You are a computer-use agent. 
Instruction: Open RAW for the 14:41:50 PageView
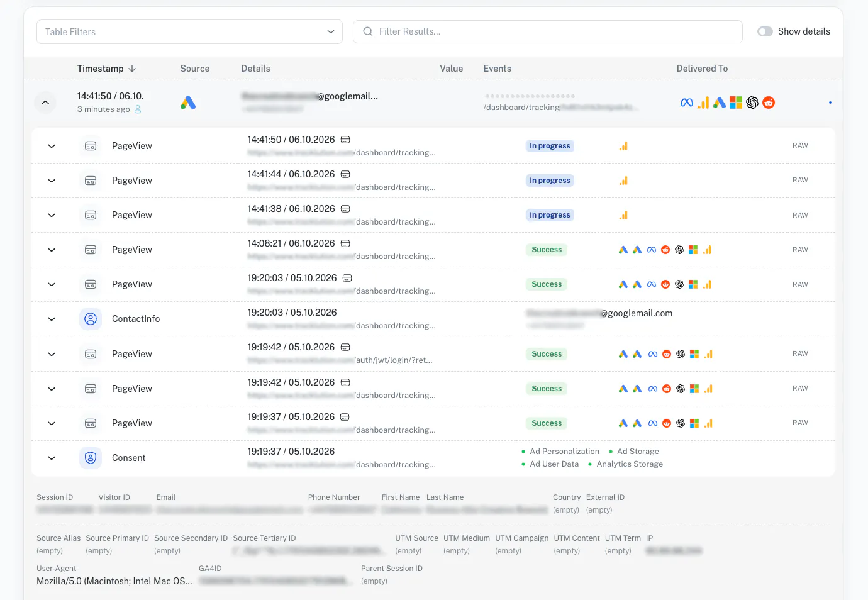(x=800, y=145)
